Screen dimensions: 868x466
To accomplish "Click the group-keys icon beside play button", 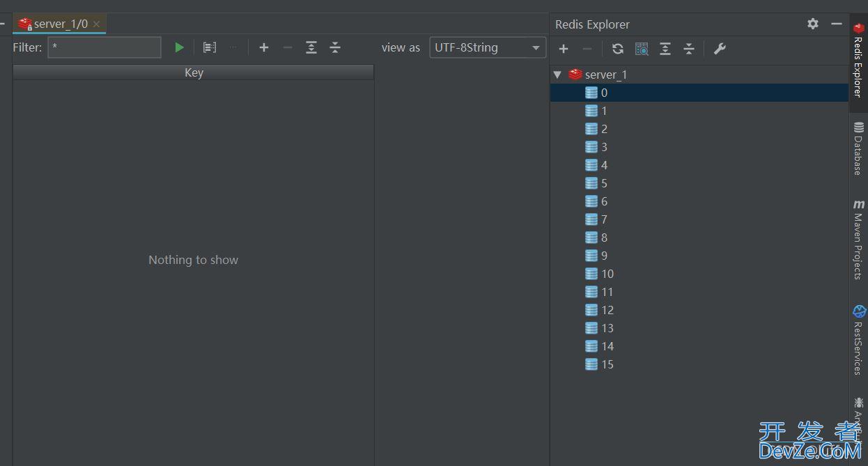I will point(209,47).
